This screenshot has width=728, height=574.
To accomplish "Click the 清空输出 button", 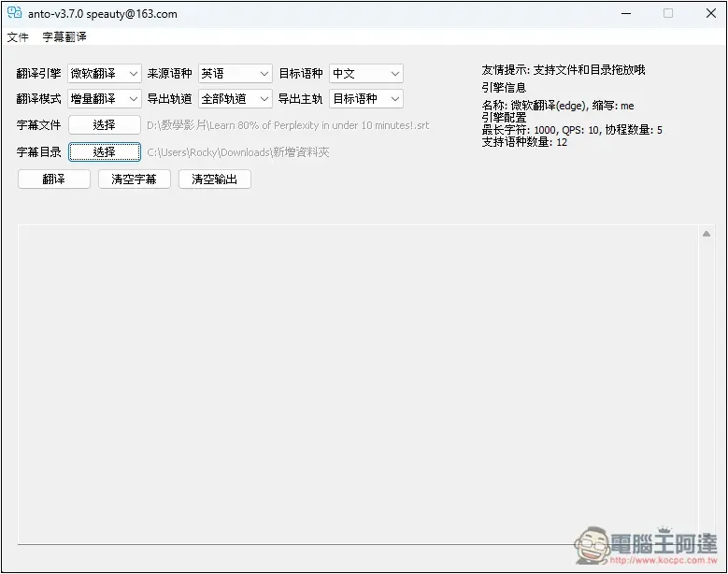I will point(214,179).
